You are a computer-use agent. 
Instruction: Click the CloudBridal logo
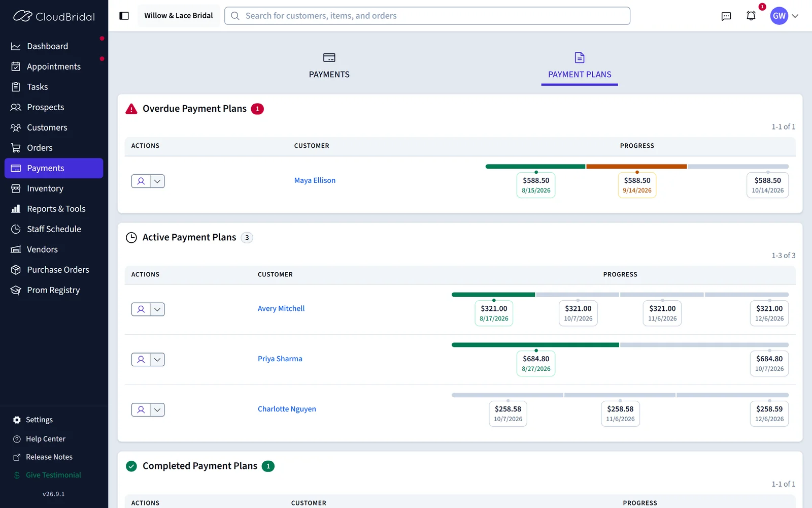54,16
